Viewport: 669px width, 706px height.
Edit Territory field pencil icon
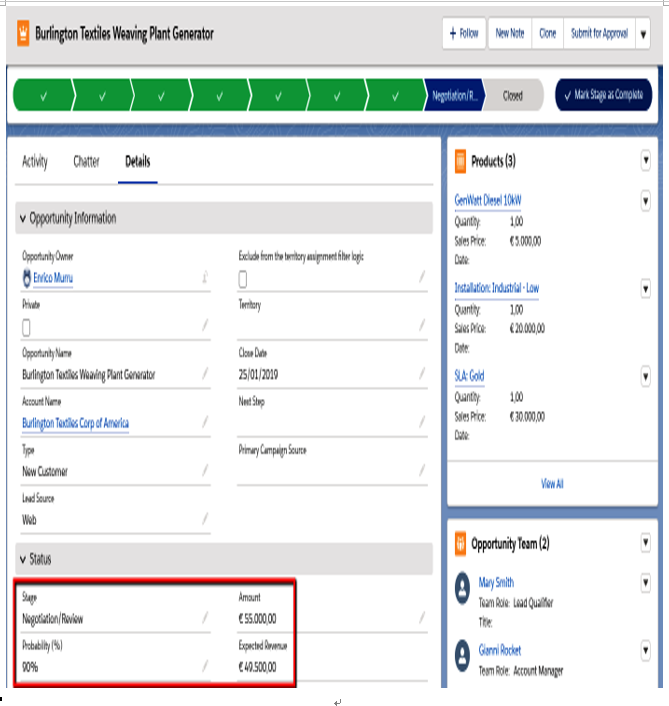(422, 325)
